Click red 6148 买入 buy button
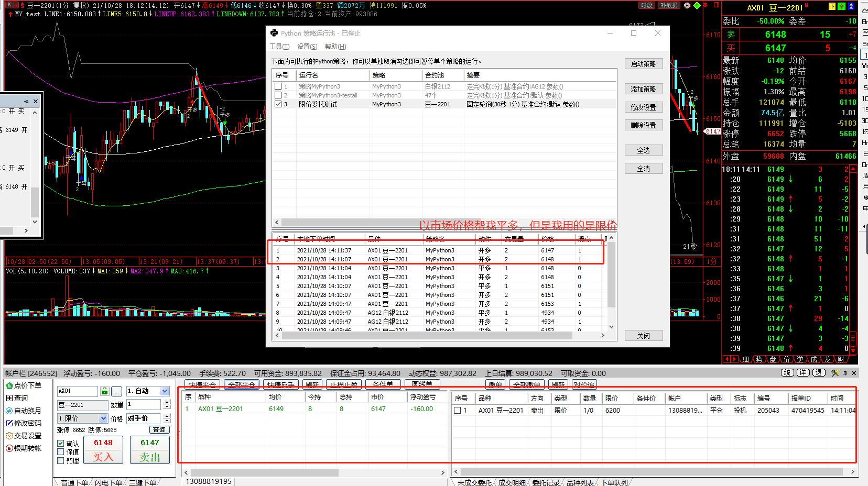 (x=103, y=450)
